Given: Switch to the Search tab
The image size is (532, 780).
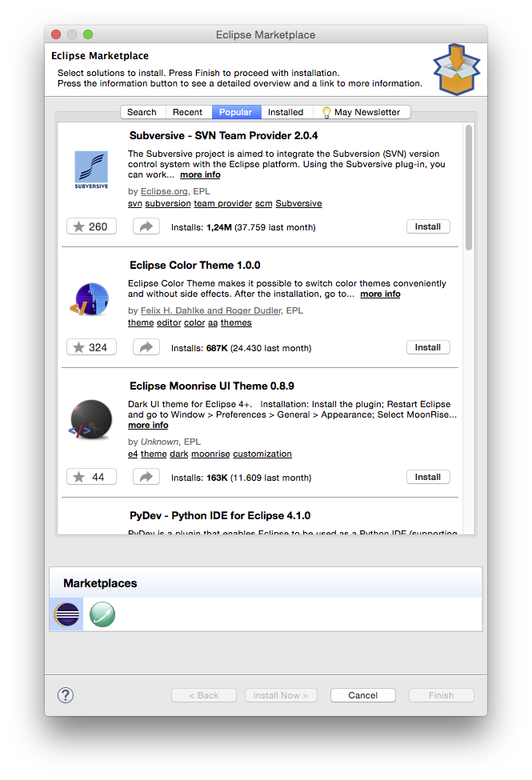Looking at the screenshot, I should 142,112.
